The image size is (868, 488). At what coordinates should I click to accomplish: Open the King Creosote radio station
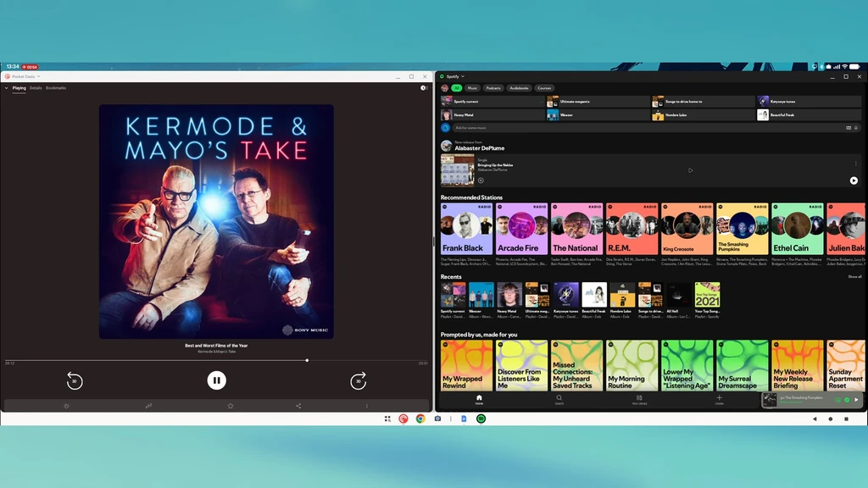click(x=687, y=229)
